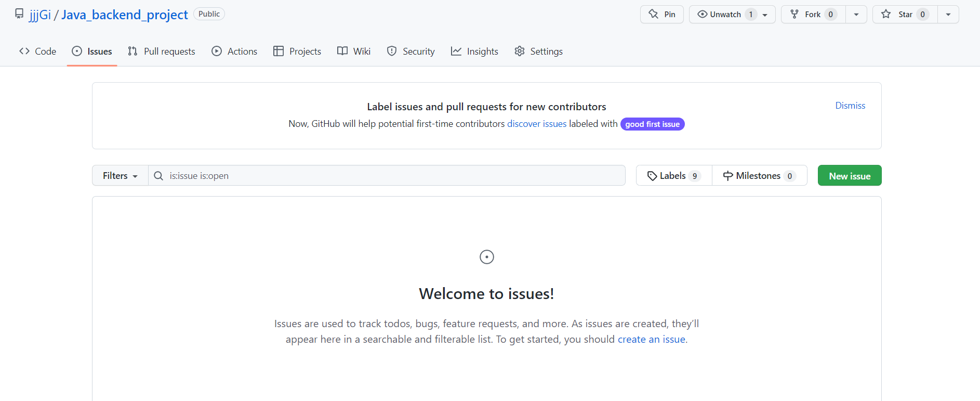Open the jjjGi owner profile link

tap(40, 15)
